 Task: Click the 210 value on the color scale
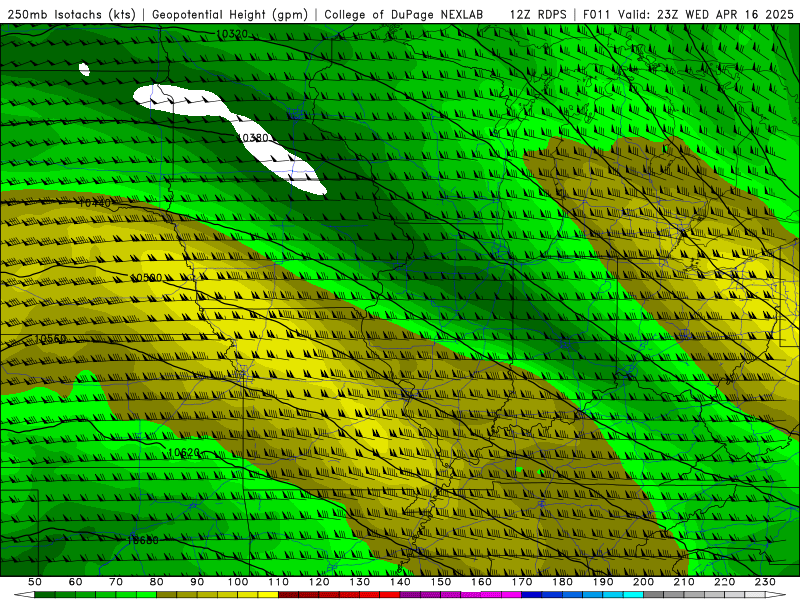(x=684, y=582)
